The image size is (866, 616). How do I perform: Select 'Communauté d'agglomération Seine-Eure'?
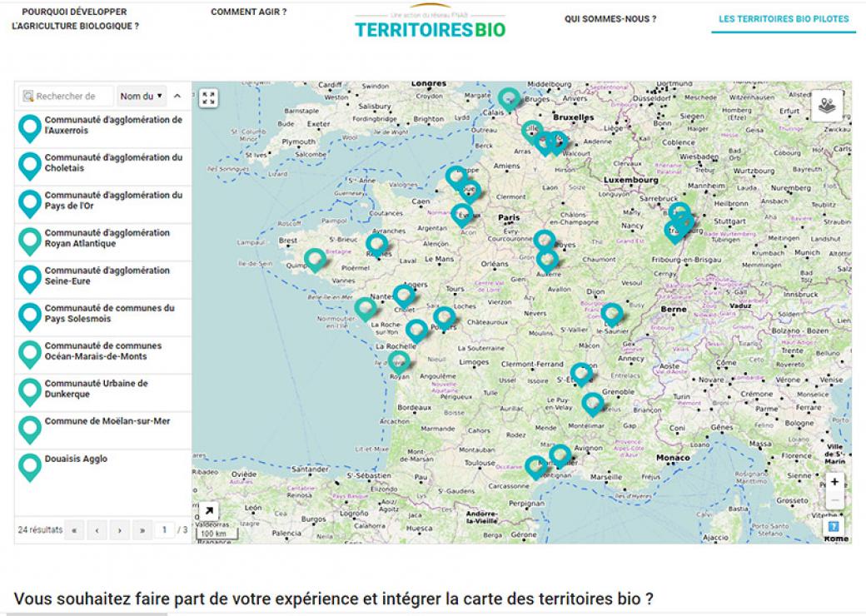tap(102, 279)
